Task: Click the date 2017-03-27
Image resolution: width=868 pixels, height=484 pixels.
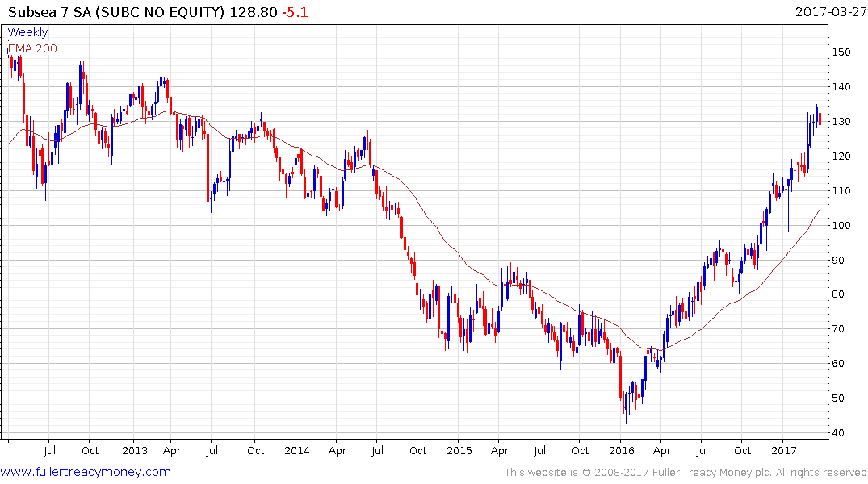Action: pyautogui.click(x=831, y=11)
